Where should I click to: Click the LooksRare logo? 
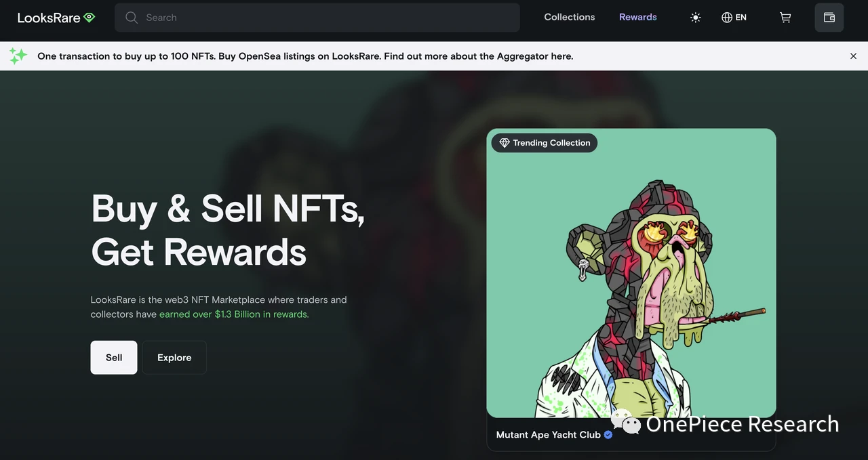pyautogui.click(x=56, y=18)
